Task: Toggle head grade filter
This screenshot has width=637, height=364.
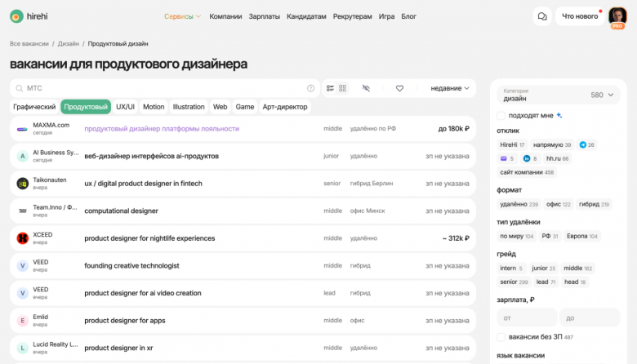Action: 575,282
